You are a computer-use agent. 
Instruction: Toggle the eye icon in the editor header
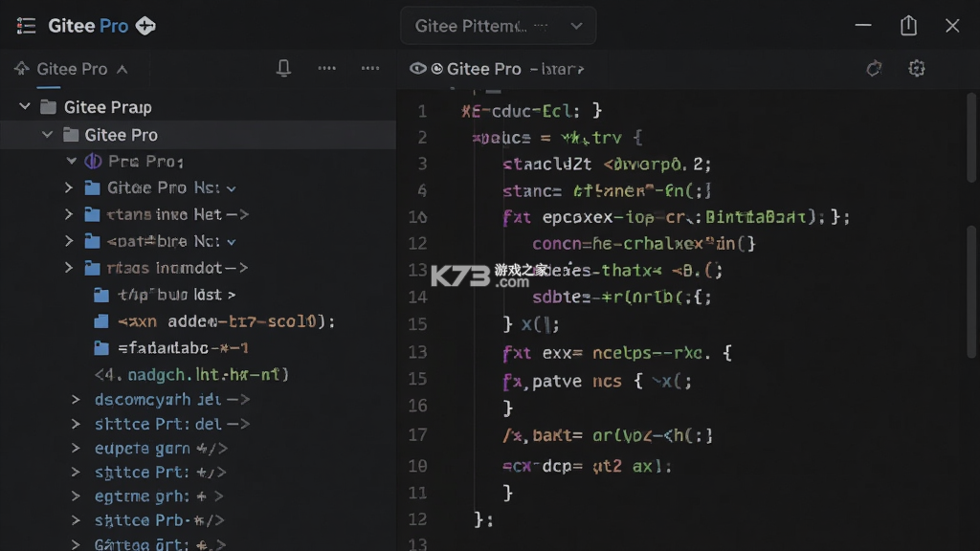(x=417, y=69)
